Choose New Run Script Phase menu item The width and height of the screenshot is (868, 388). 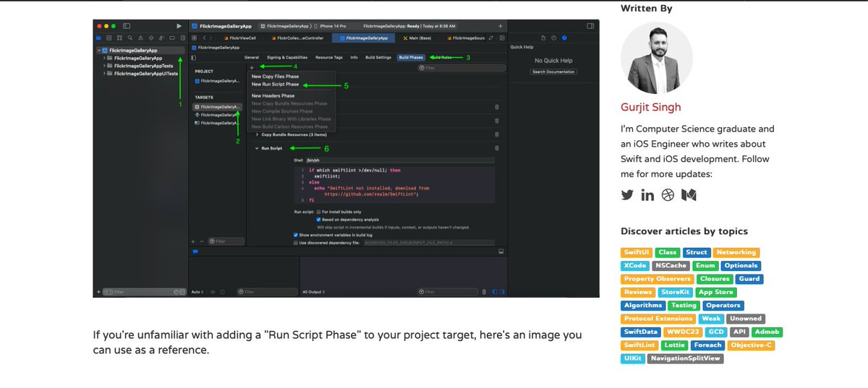[x=275, y=85]
